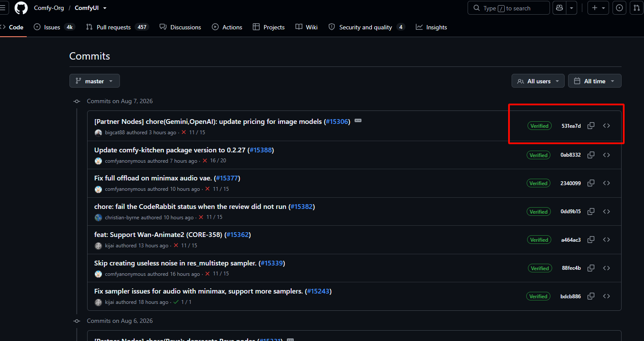
Task: Open the Create new plus dropdown
Action: (x=598, y=8)
